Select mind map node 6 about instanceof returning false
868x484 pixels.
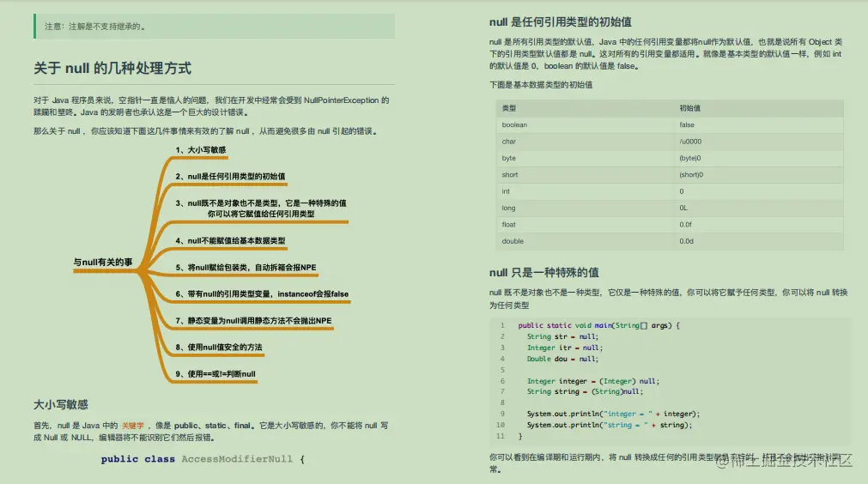(x=262, y=293)
